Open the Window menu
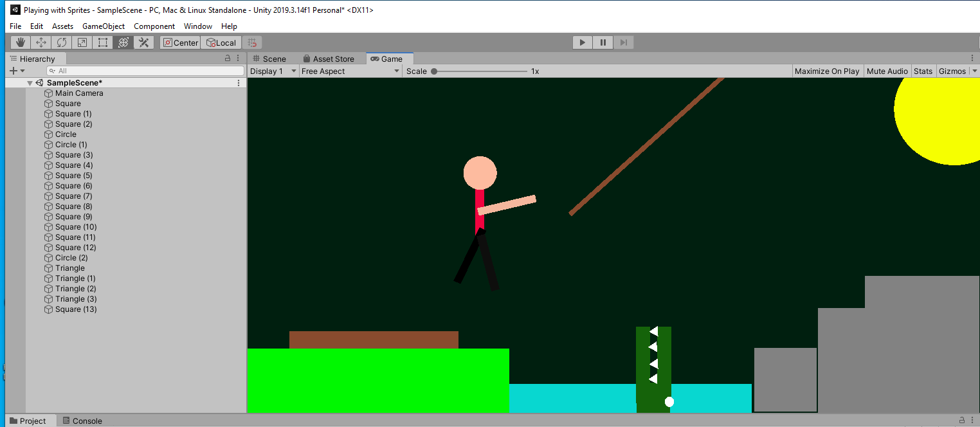The image size is (980, 427). (198, 26)
